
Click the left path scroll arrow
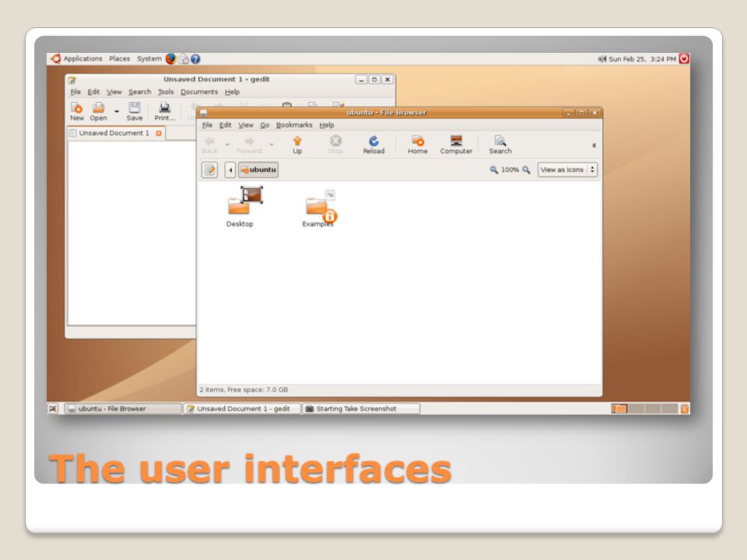coord(230,170)
